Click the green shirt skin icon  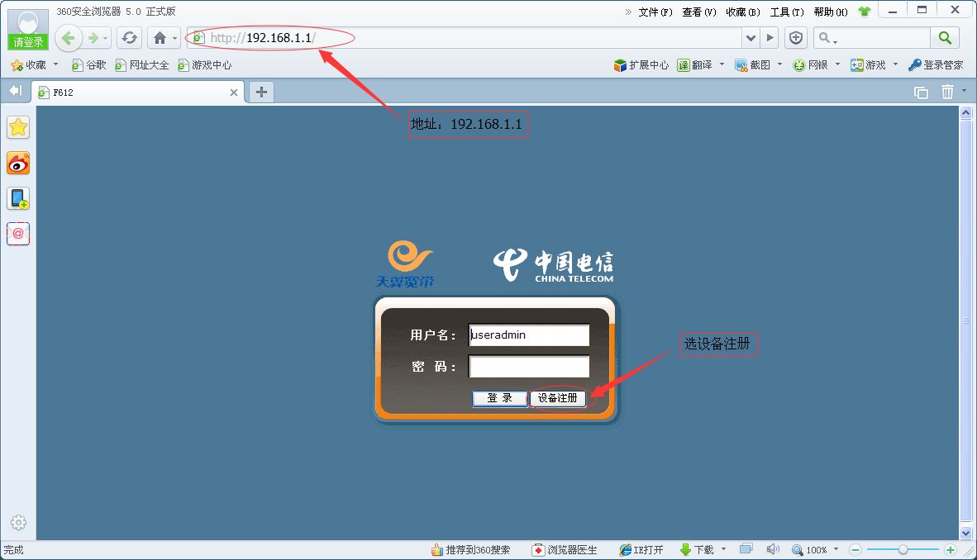(x=865, y=12)
